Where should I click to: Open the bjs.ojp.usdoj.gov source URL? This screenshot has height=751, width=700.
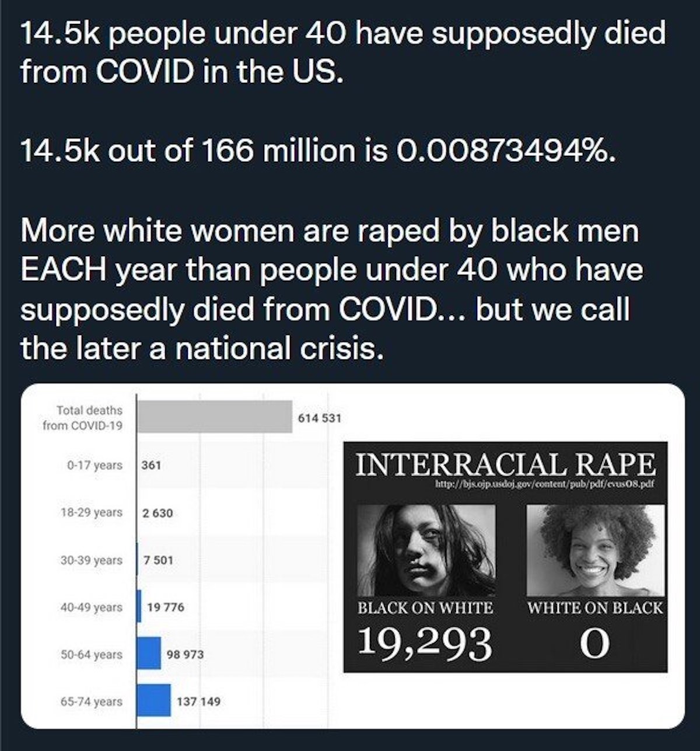[505, 485]
